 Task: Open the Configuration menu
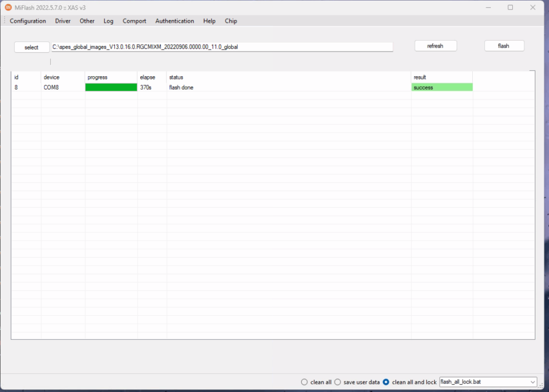click(x=28, y=21)
